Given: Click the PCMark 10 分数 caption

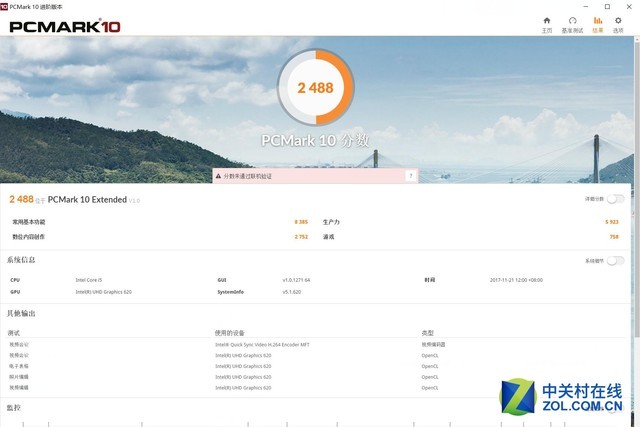Looking at the screenshot, I should pos(316,141).
